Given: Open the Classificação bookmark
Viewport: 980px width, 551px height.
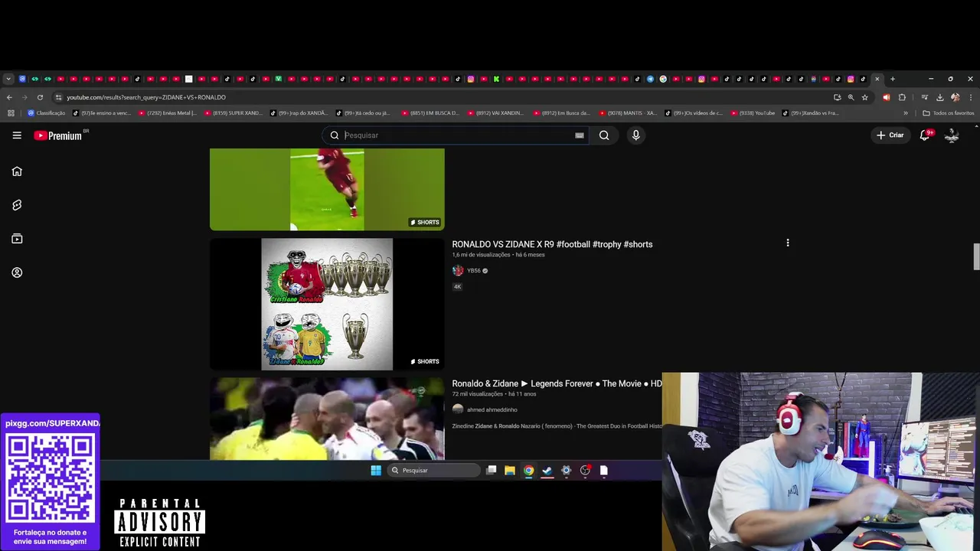Looking at the screenshot, I should [x=47, y=113].
